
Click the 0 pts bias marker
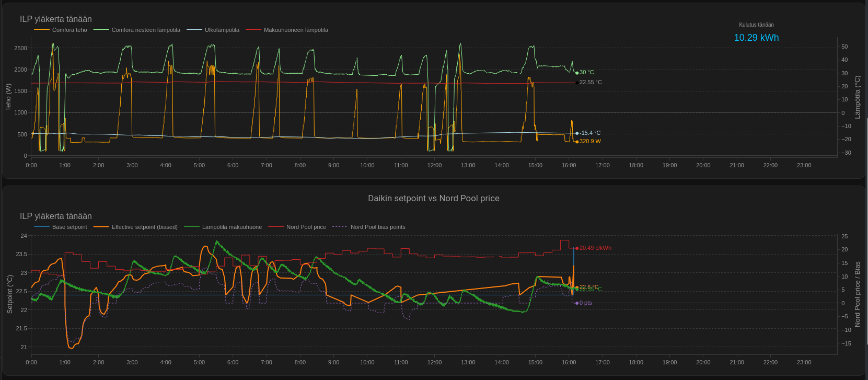coord(577,303)
